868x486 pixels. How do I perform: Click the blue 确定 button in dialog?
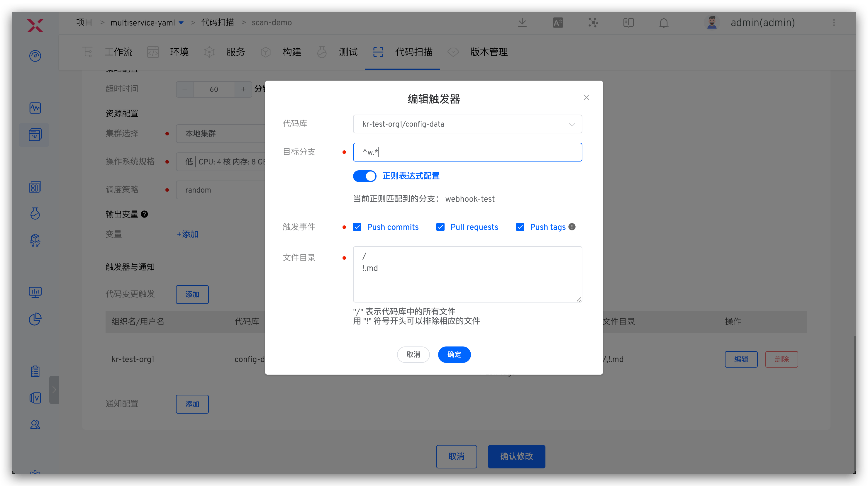[x=454, y=354]
